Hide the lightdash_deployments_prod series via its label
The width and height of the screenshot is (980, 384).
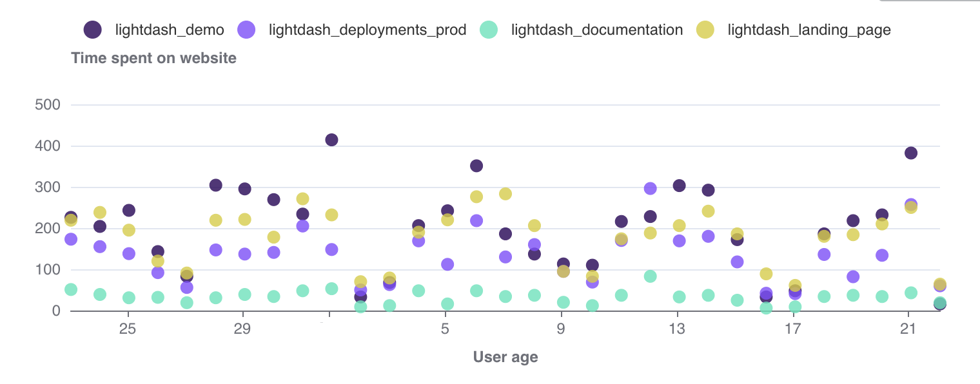pos(367,30)
